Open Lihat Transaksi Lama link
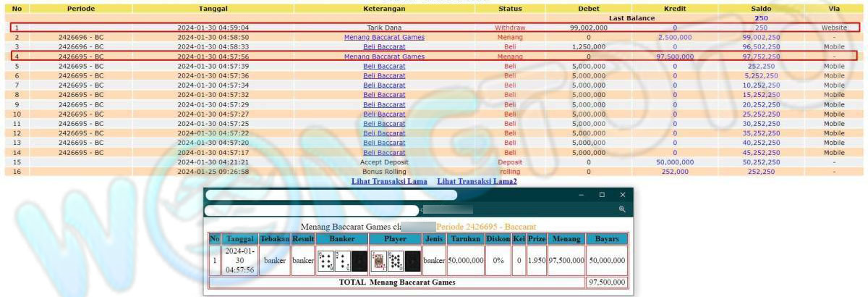Screen dimensions: 868x297 coord(389,181)
